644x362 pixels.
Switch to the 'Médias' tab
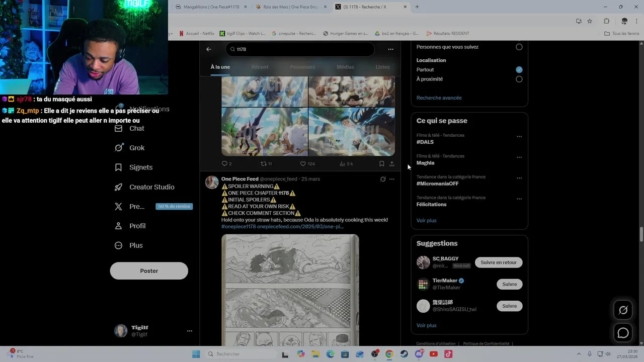point(345,67)
